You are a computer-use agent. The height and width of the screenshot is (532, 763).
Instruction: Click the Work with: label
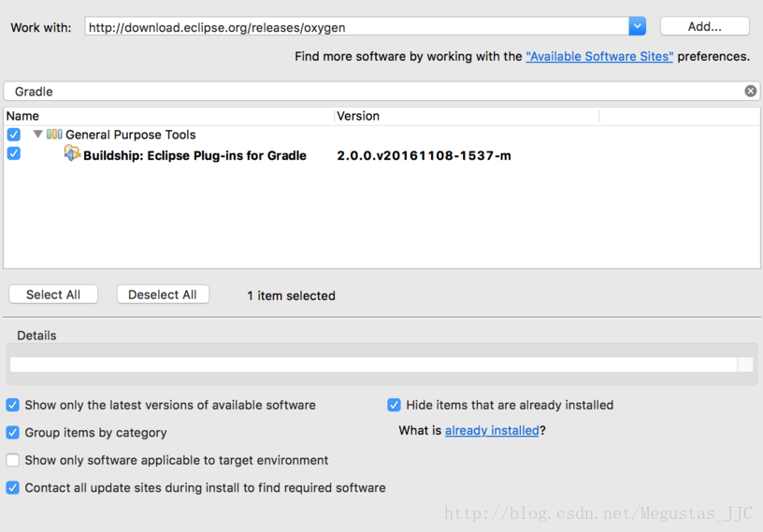pos(41,27)
